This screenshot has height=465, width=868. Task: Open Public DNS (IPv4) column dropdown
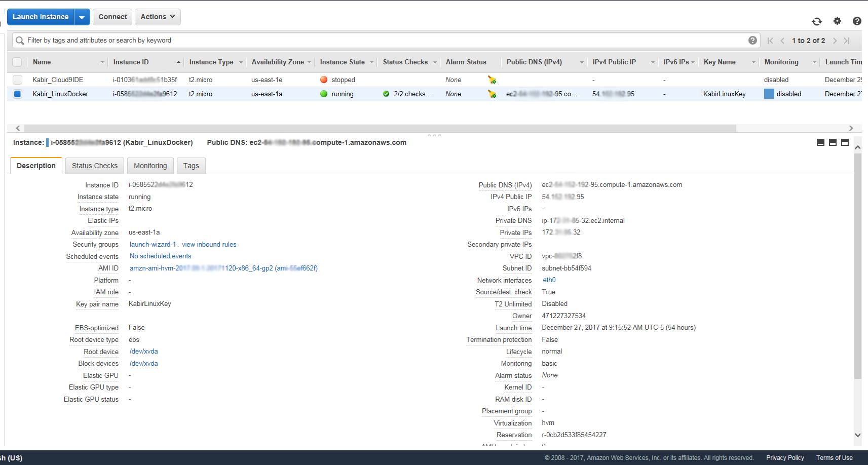582,62
